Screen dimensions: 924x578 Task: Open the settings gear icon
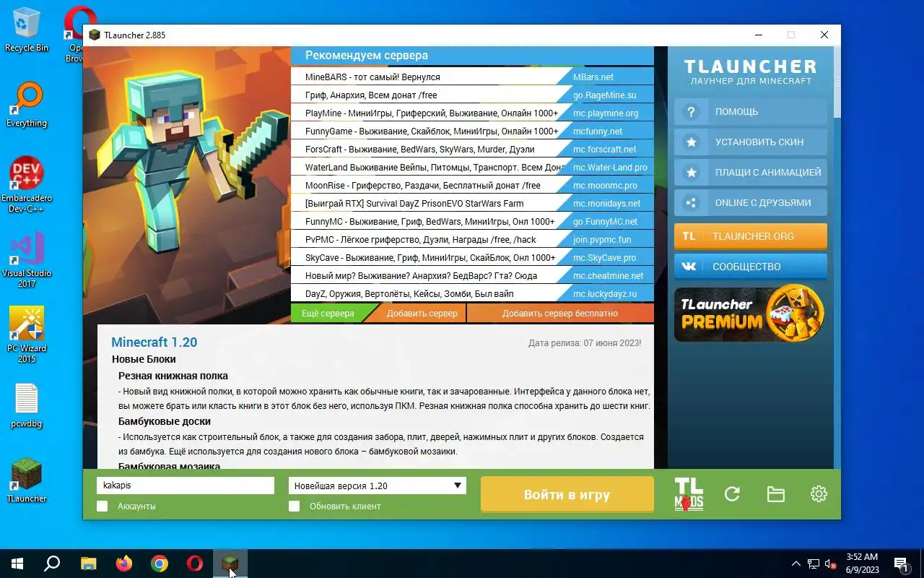[819, 494]
